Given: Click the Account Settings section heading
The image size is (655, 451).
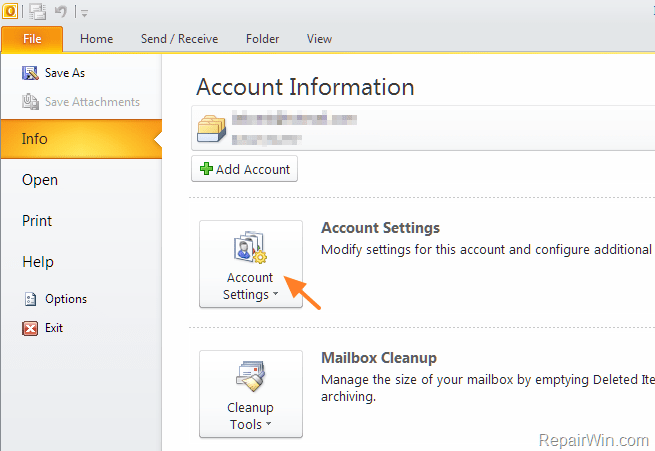Looking at the screenshot, I should click(x=380, y=228).
